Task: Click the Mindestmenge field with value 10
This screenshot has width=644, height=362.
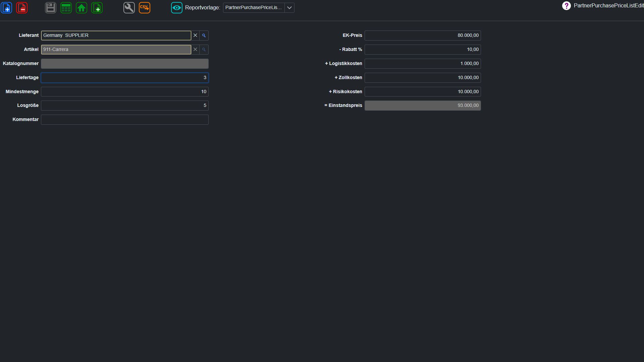Action: (x=125, y=92)
